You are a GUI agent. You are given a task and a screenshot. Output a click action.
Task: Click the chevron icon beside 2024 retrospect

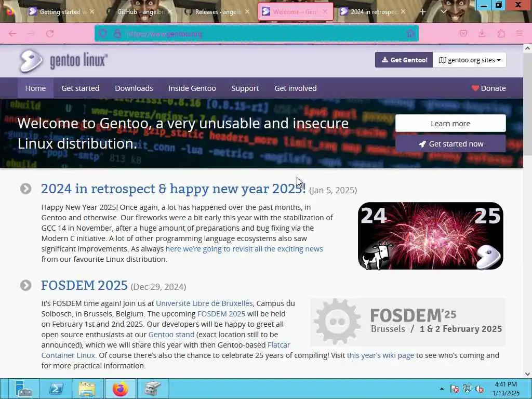[26, 189]
